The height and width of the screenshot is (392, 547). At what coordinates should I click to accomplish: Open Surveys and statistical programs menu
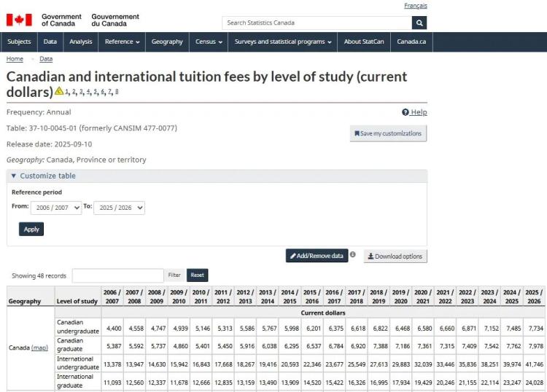click(x=282, y=42)
